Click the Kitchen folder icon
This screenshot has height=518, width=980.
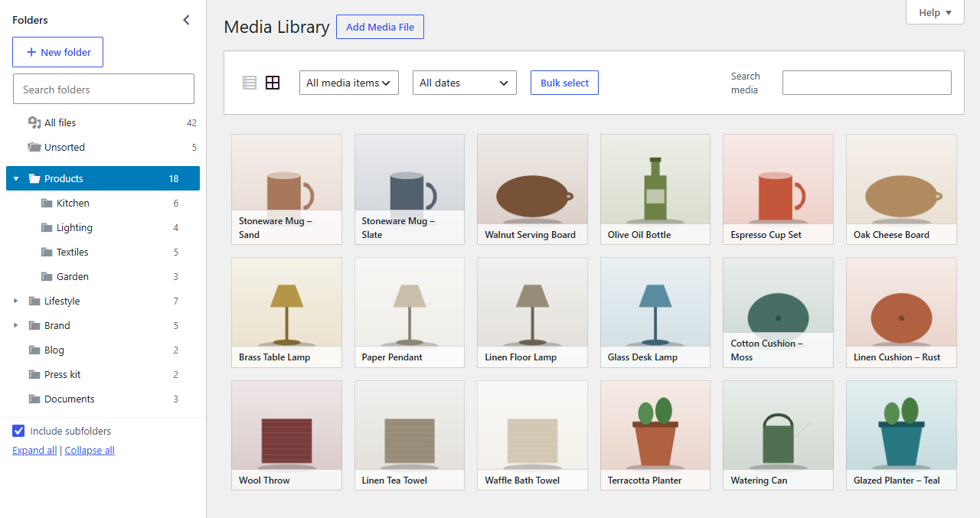click(47, 203)
